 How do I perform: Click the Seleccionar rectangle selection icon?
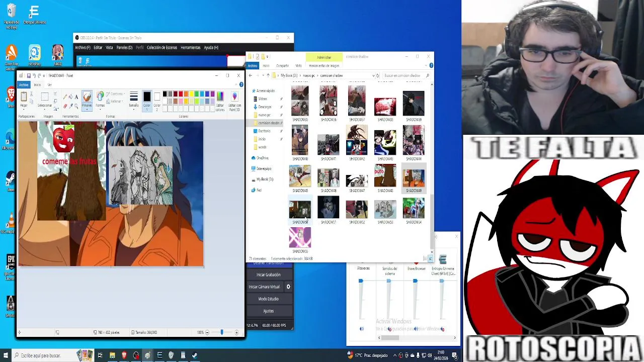pyautogui.click(x=45, y=97)
